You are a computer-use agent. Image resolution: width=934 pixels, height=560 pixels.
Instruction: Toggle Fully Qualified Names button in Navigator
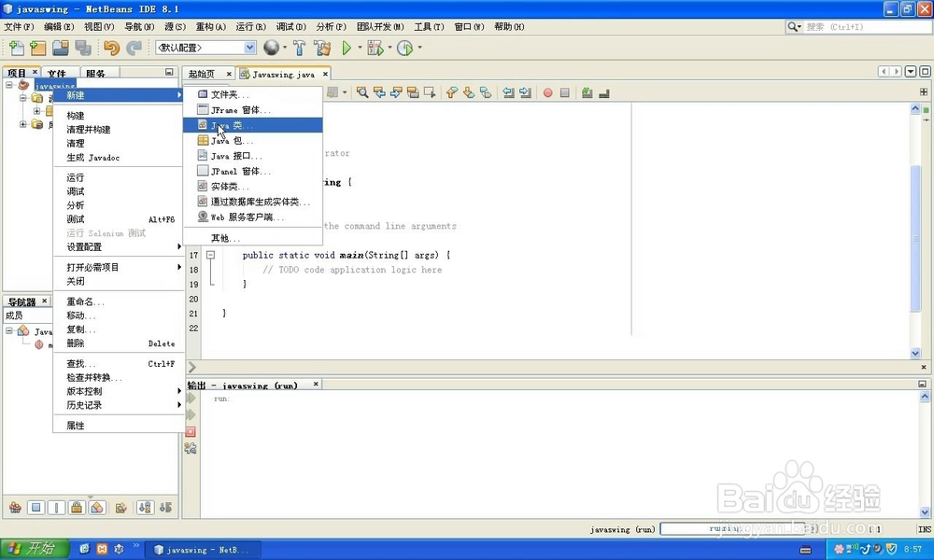coord(120,507)
